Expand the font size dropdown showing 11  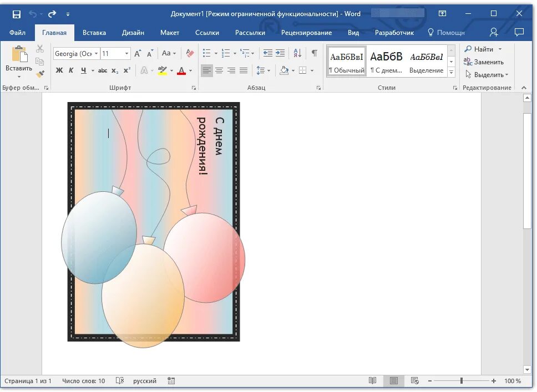(x=126, y=53)
